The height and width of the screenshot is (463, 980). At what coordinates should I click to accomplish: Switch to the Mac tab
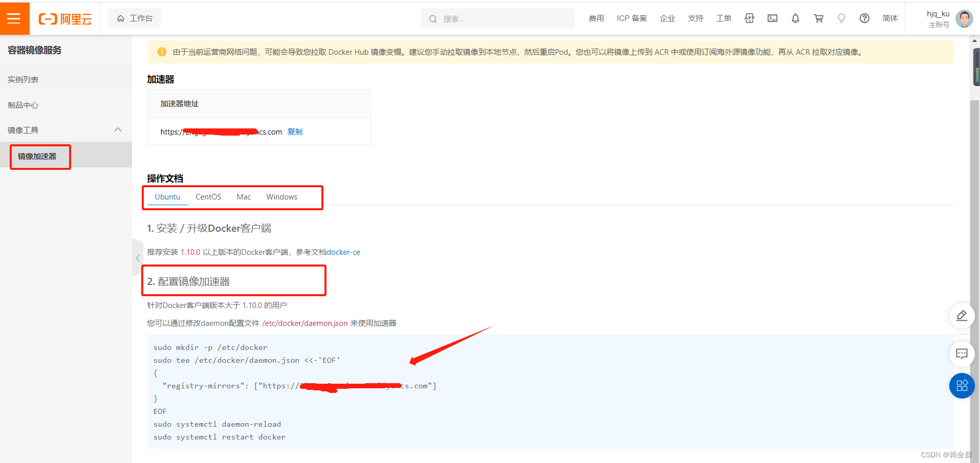tap(244, 197)
